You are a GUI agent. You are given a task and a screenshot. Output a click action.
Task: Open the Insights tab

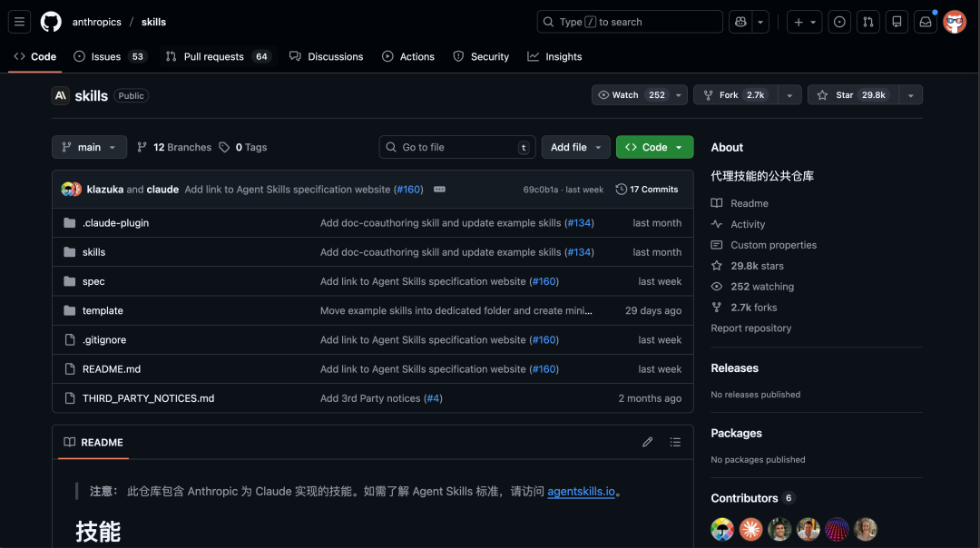click(554, 56)
